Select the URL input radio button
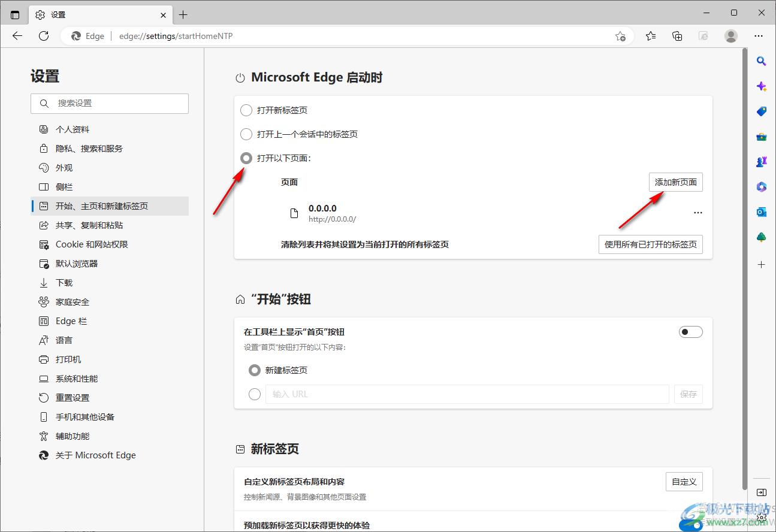The height and width of the screenshot is (532, 776). click(254, 394)
